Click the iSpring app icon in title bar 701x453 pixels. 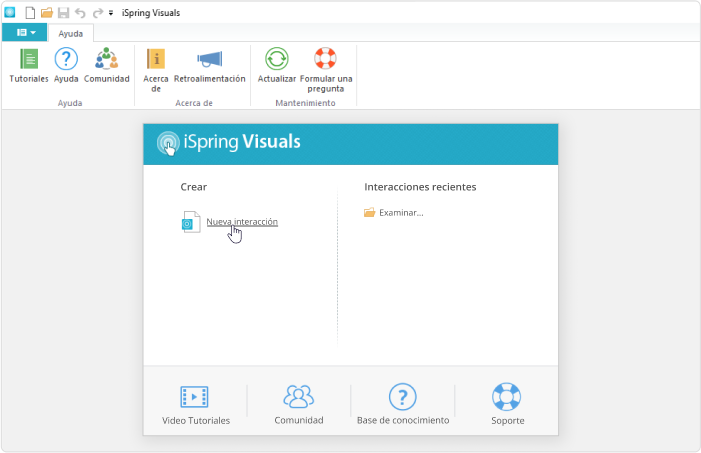pyautogui.click(x=9, y=13)
